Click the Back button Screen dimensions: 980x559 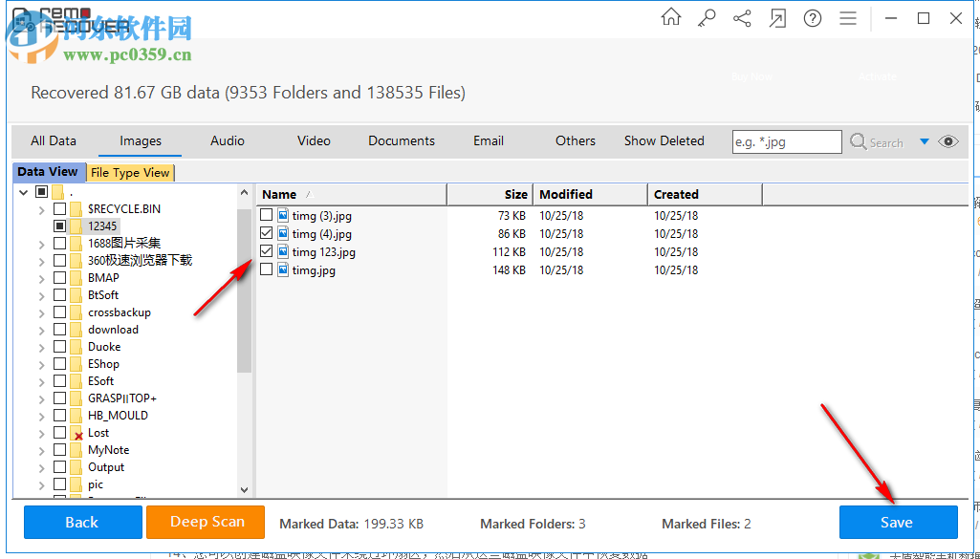click(82, 522)
